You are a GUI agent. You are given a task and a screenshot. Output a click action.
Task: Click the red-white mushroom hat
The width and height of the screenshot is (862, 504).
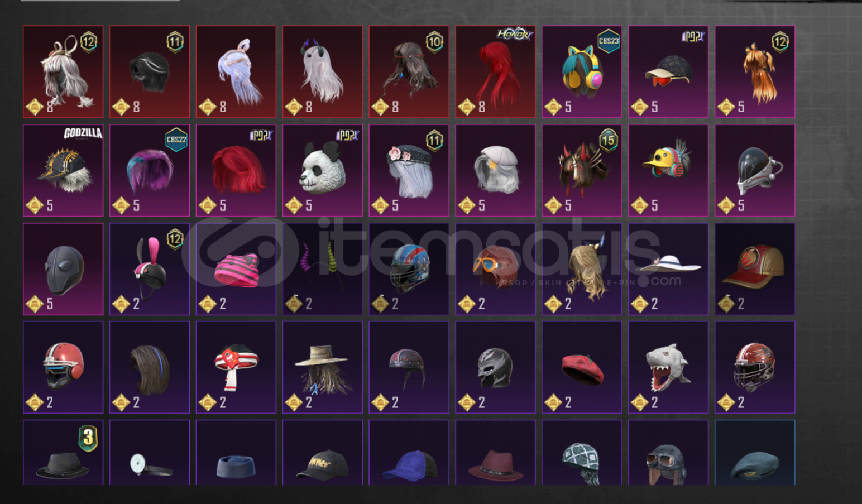point(236,367)
